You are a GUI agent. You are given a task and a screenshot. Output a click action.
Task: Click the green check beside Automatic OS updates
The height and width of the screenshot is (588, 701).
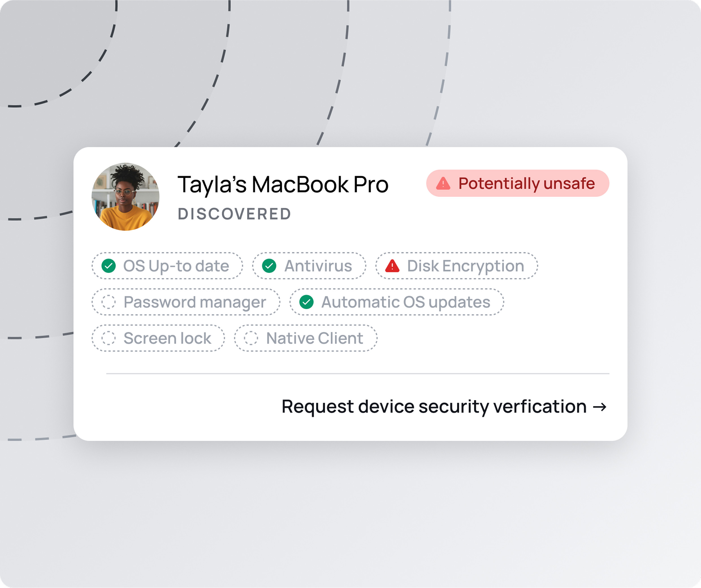click(306, 302)
